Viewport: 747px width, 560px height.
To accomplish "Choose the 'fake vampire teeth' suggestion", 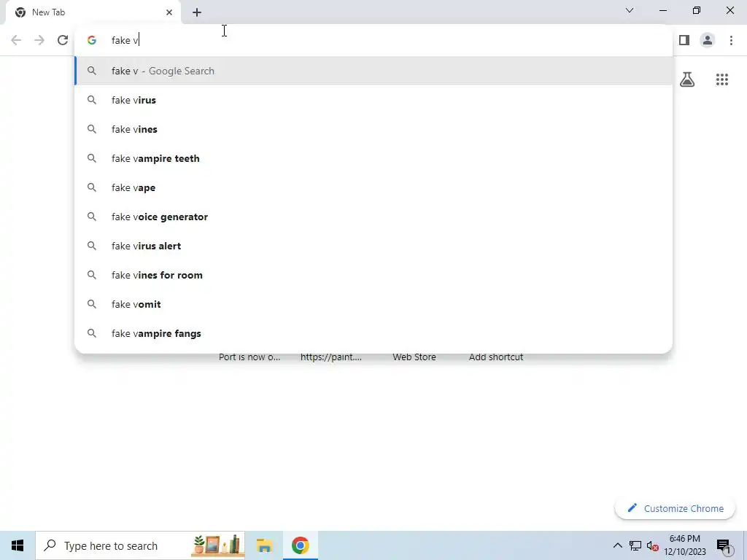I will click(373, 158).
